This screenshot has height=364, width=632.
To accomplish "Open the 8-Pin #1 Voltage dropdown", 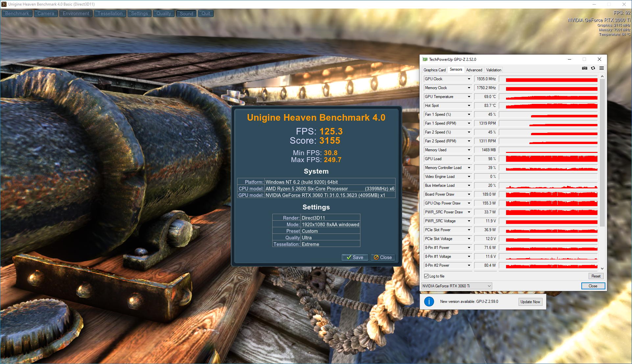I will coord(469,256).
